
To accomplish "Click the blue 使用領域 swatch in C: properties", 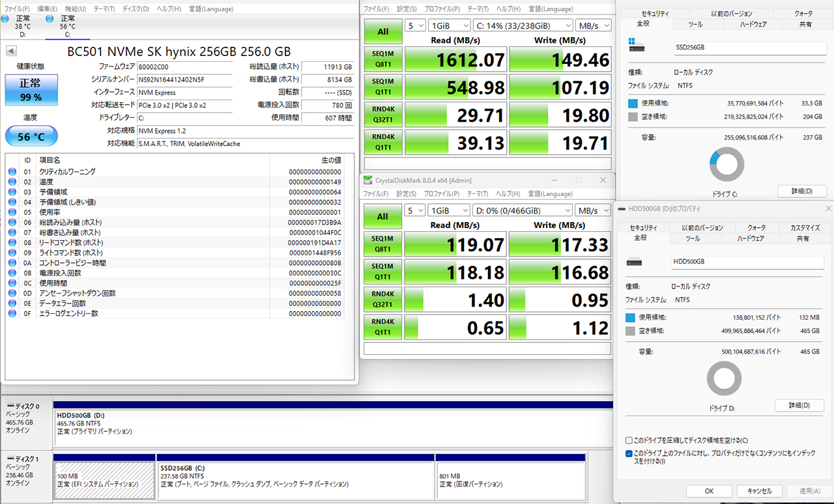I will pos(633,104).
